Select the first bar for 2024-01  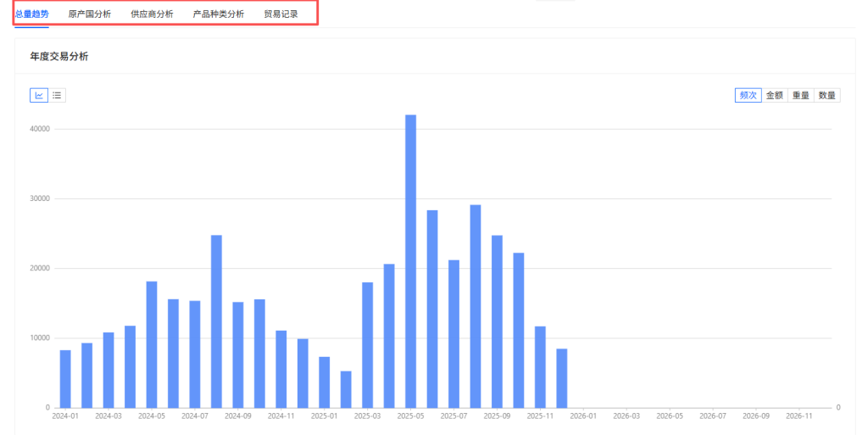tap(65, 378)
